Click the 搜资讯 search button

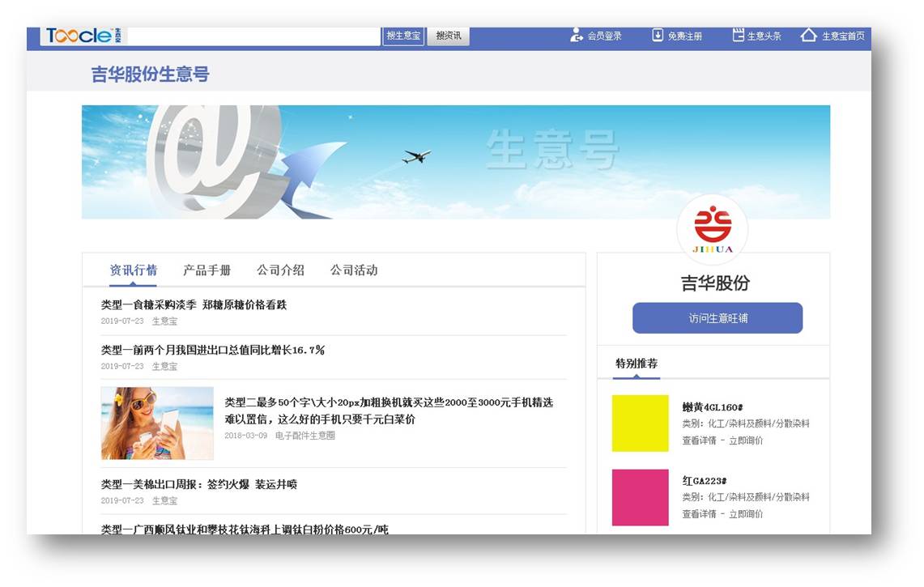(448, 36)
